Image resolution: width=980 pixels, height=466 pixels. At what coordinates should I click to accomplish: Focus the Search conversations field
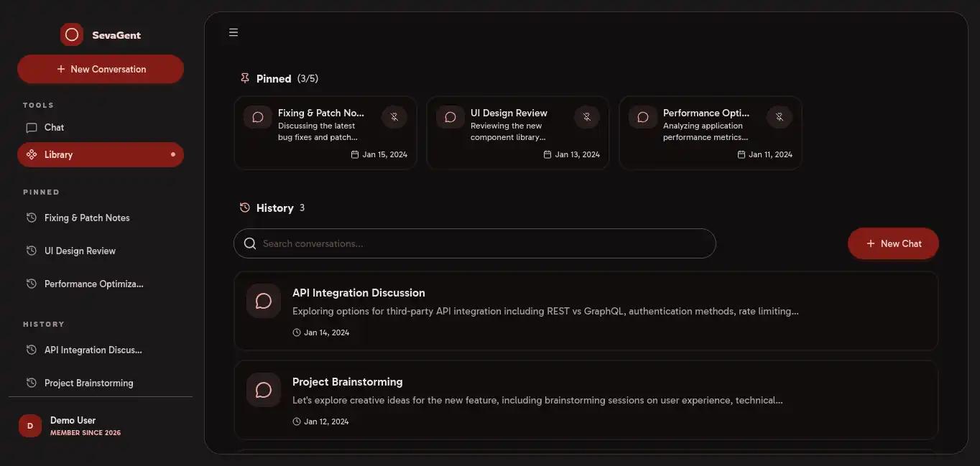[x=475, y=243]
